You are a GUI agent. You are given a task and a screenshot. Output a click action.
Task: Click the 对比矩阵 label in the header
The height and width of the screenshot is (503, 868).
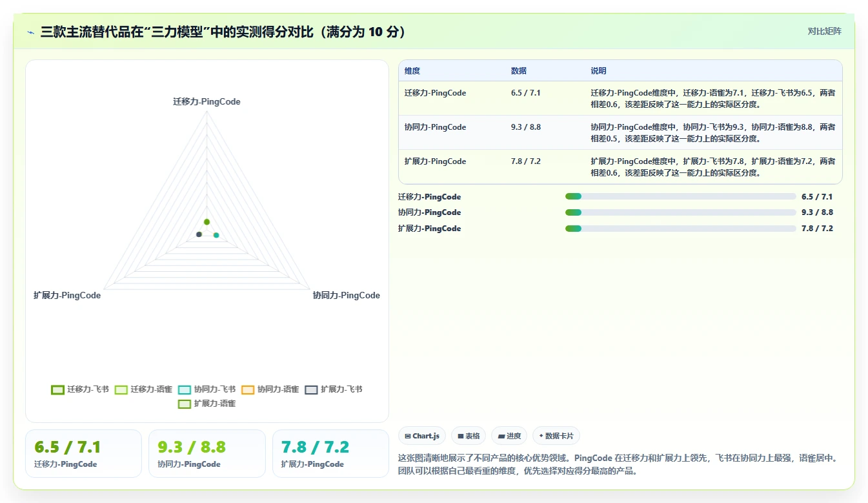click(x=825, y=31)
